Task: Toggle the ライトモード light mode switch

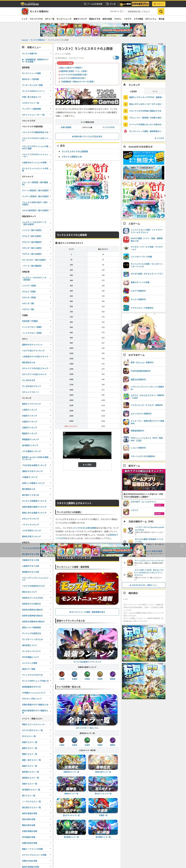Action: pyautogui.click(x=122, y=11)
